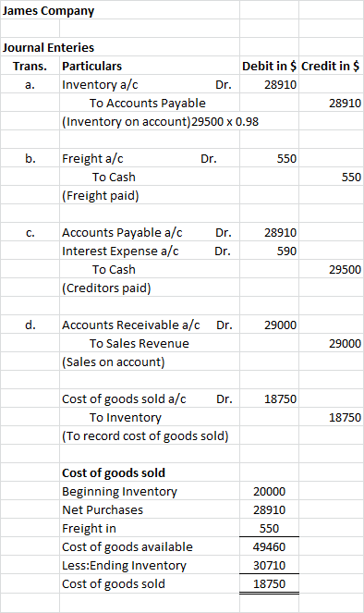The height and width of the screenshot is (613, 364).
Task: Click 28910 in the Net Purchases row
Action: pyautogui.click(x=269, y=509)
